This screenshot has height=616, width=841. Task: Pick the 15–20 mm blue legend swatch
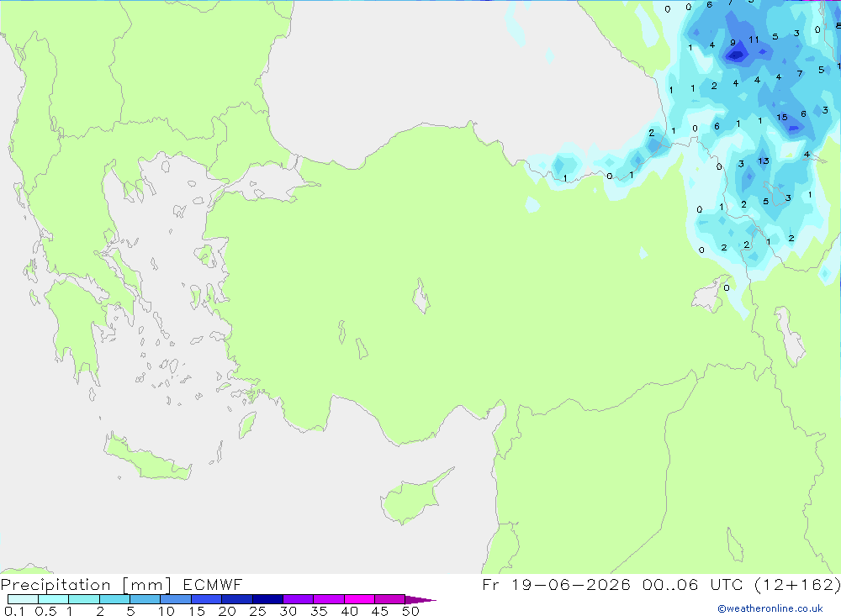207,599
